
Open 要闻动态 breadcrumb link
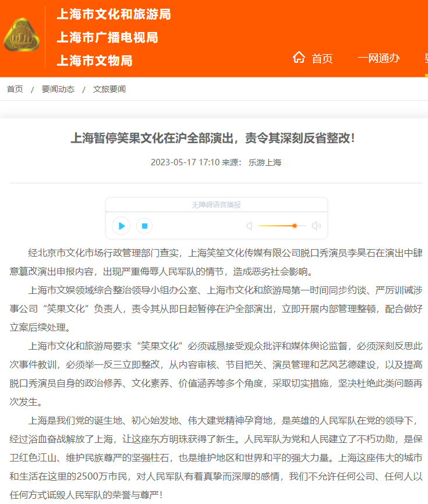pyautogui.click(x=58, y=89)
